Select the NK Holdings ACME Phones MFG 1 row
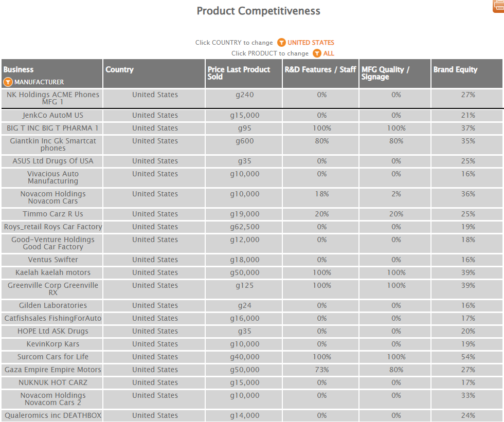The height and width of the screenshot is (422, 504). [x=53, y=98]
